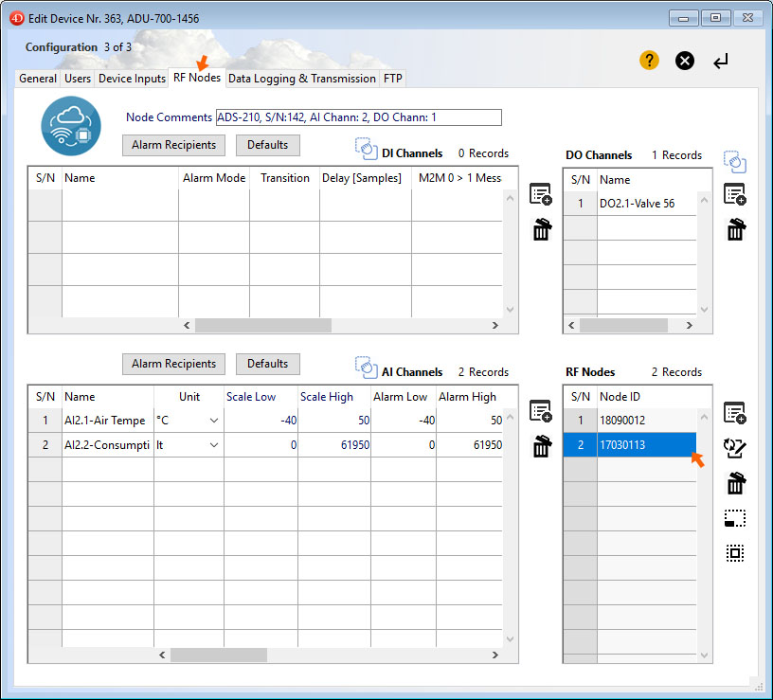The height and width of the screenshot is (700, 773).
Task: Click the select-all dashed square icon
Action: [x=735, y=553]
